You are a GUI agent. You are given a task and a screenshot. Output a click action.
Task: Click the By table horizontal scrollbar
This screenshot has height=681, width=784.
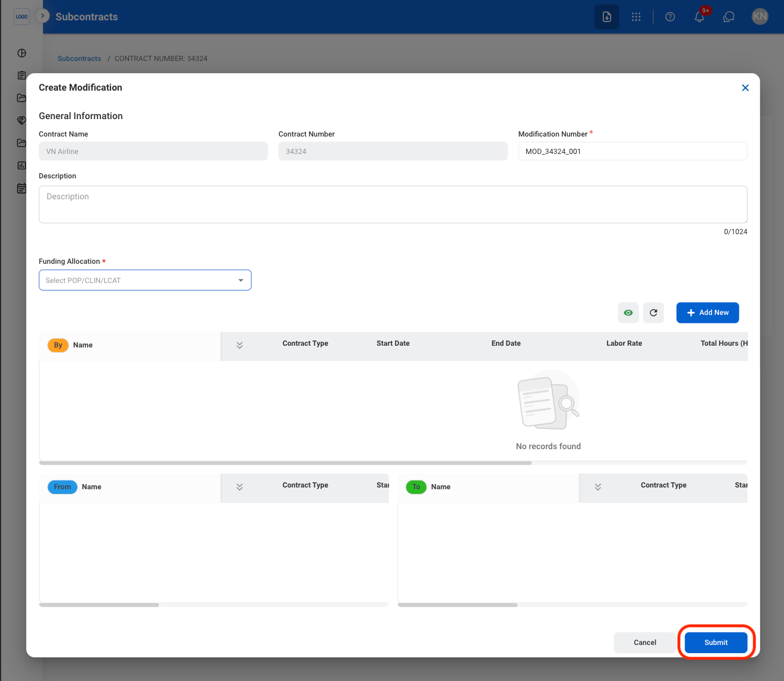(x=285, y=463)
